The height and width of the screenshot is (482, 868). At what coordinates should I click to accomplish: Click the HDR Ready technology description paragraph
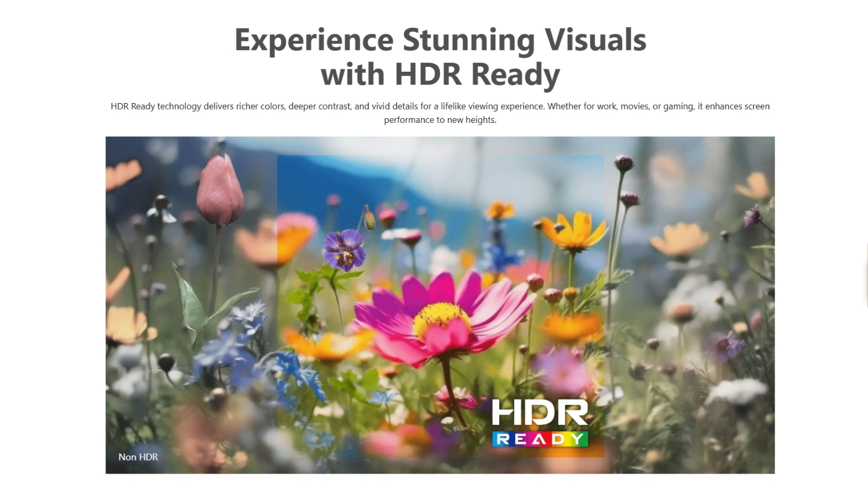pos(440,113)
